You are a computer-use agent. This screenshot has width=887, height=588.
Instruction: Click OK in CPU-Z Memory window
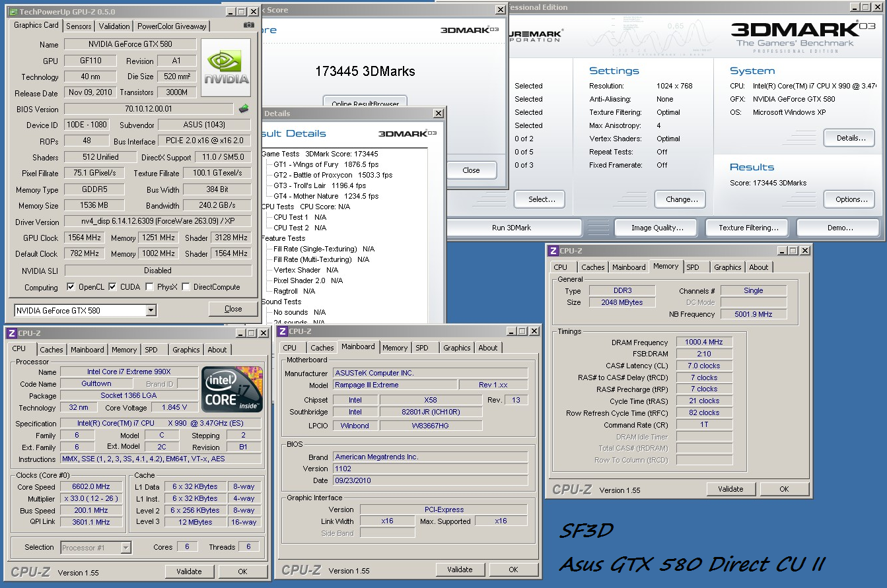784,489
